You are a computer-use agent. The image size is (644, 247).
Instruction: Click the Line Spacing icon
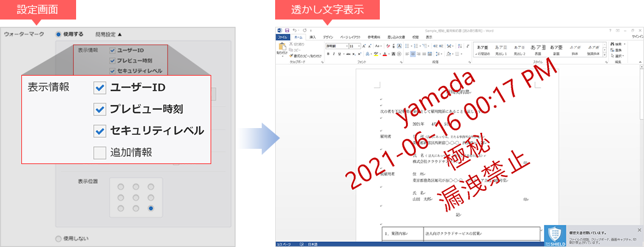(438, 54)
